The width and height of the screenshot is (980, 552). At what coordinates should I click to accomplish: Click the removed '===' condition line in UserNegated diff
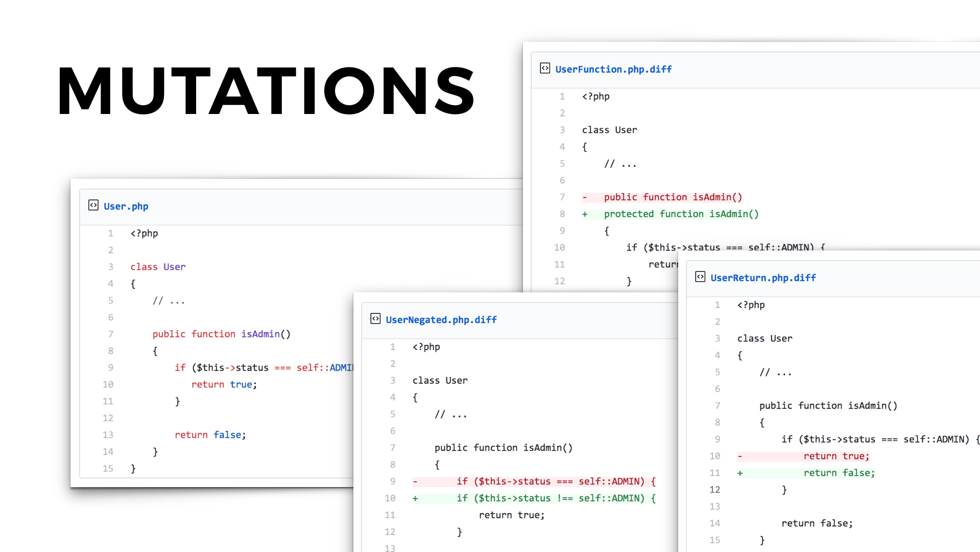coord(556,481)
